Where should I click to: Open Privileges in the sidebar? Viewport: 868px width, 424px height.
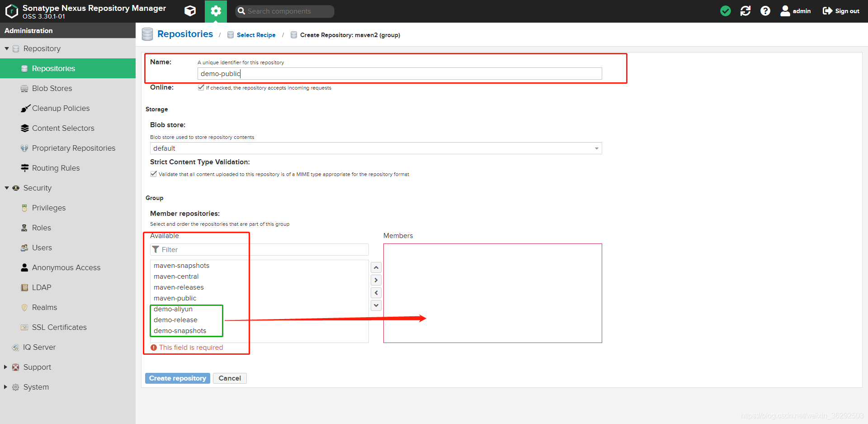(68, 208)
